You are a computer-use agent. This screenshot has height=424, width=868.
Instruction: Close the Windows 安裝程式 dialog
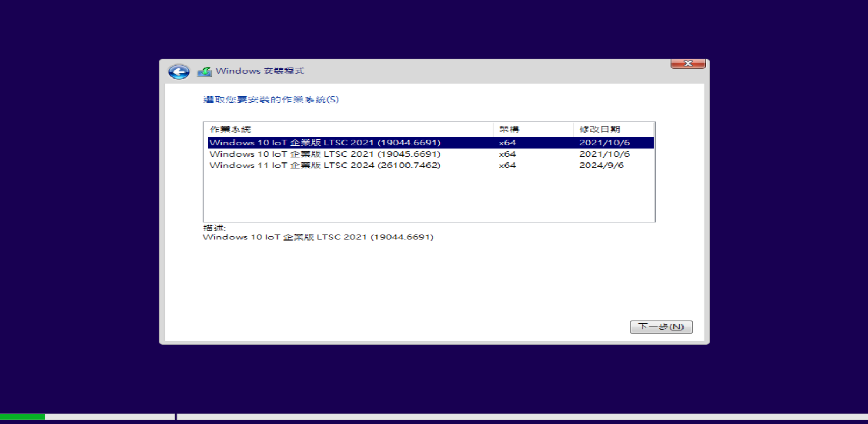(687, 63)
